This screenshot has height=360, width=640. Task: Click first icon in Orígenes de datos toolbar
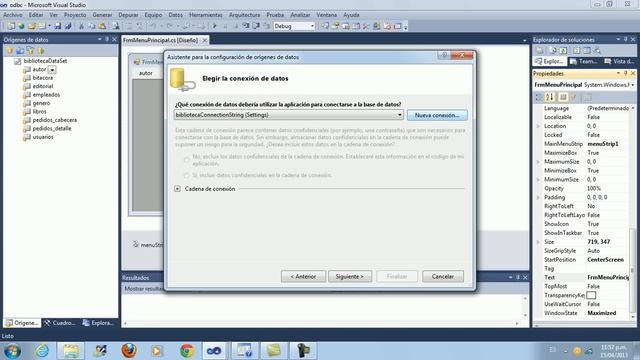10,51
